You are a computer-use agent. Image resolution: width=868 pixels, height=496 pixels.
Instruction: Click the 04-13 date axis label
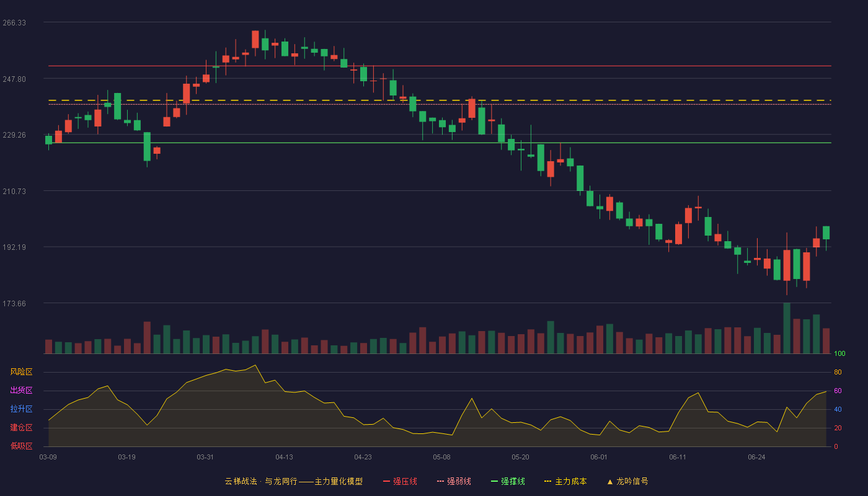[x=284, y=457]
